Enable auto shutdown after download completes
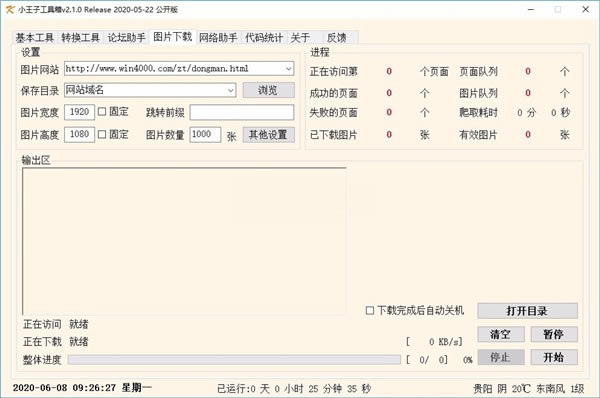Screen dimensions: 600x398 point(370,310)
